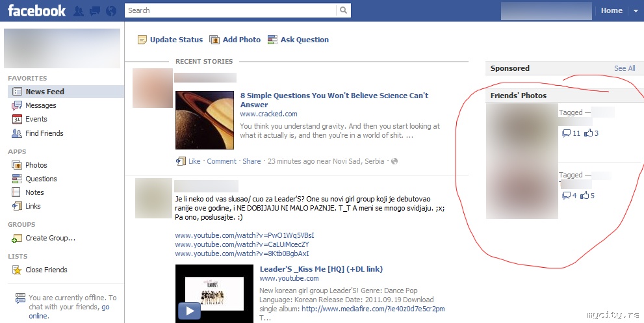Click the search magnifier button
Screen dimensions: 644x323
coord(343,10)
